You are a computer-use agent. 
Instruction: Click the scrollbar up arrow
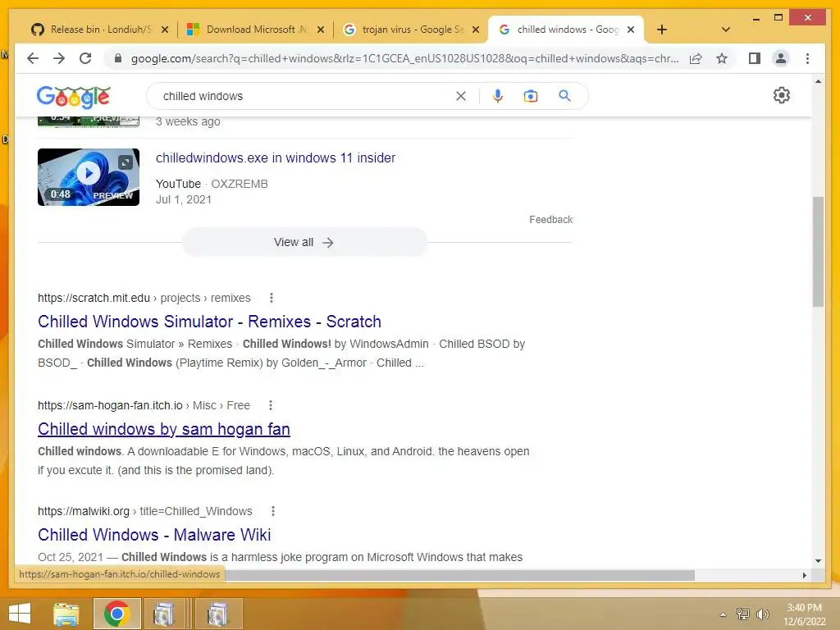[x=818, y=81]
